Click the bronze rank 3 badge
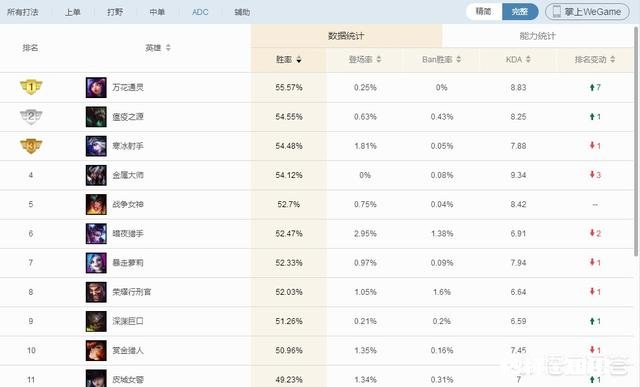Screen dimensions: 640x387 31,146
